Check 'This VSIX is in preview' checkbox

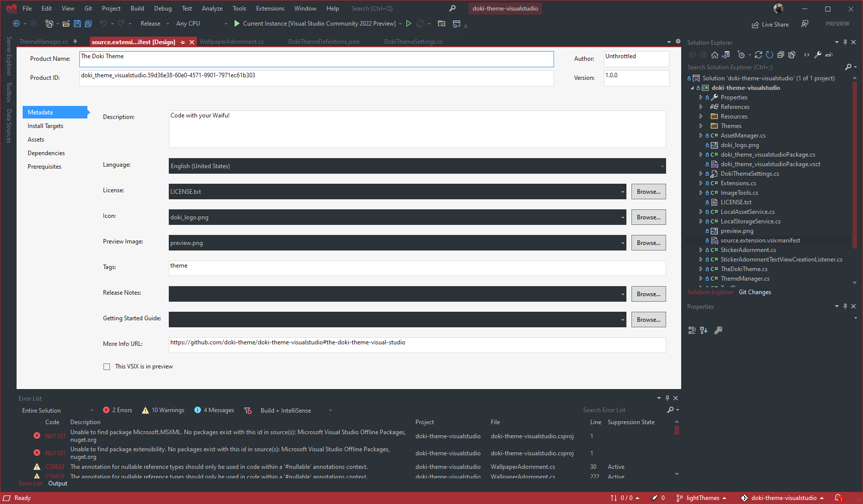(x=106, y=367)
